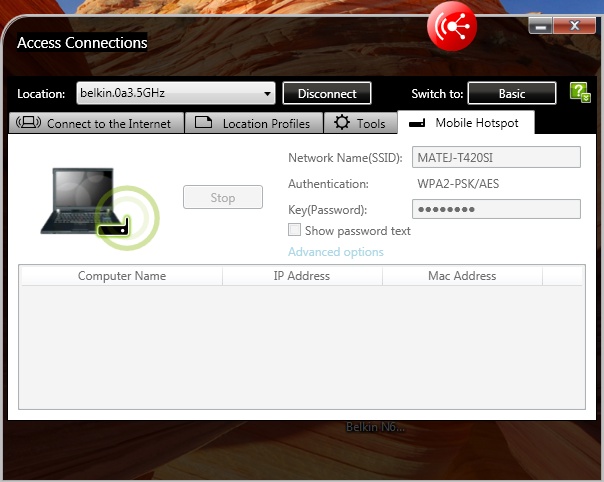Switch to Basic view
Screen dimensions: 604x482
(x=512, y=94)
